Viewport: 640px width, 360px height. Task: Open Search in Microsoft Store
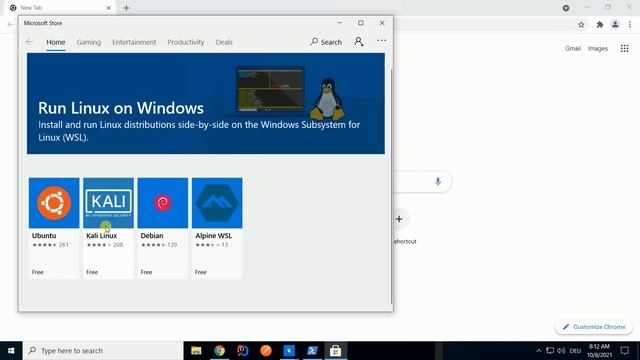coord(326,42)
